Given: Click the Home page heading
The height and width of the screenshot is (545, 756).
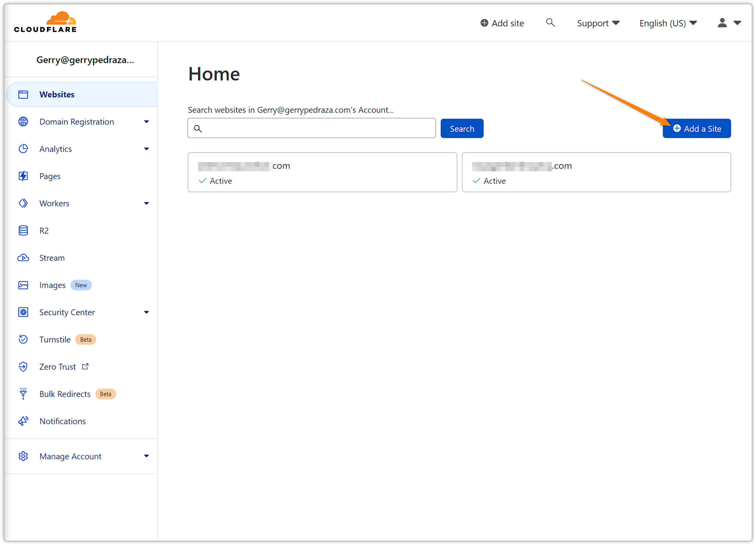Looking at the screenshot, I should click(214, 74).
